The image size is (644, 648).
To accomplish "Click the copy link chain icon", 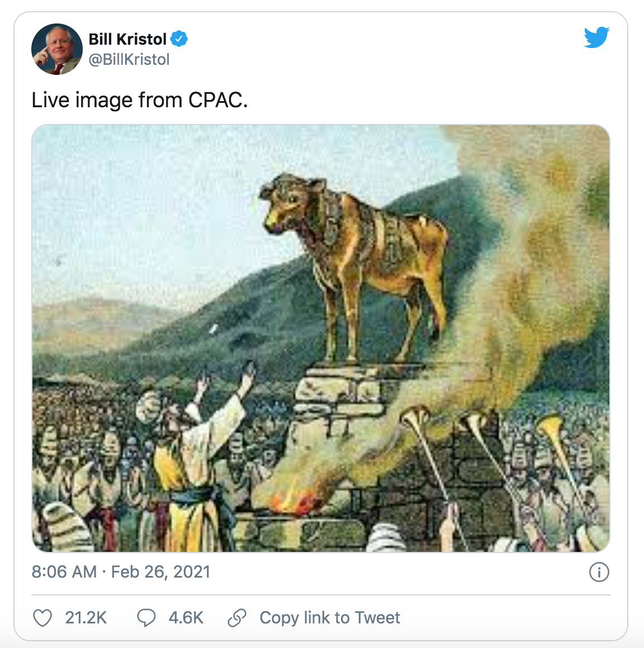I will coord(237,618).
